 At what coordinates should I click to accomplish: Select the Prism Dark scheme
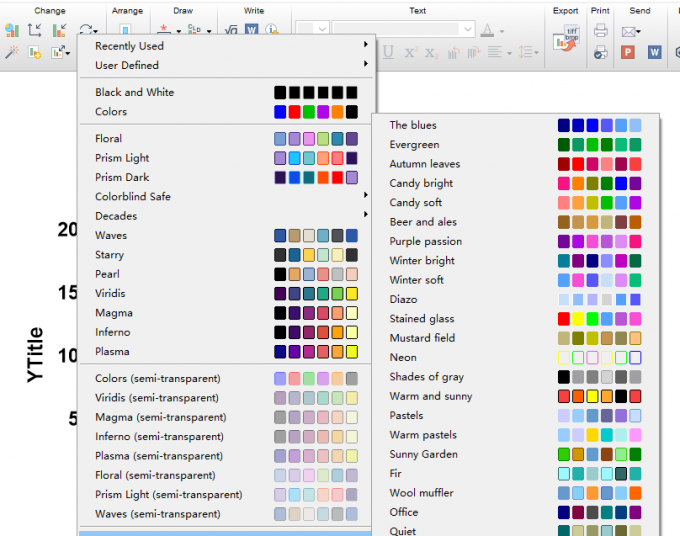tap(226, 177)
